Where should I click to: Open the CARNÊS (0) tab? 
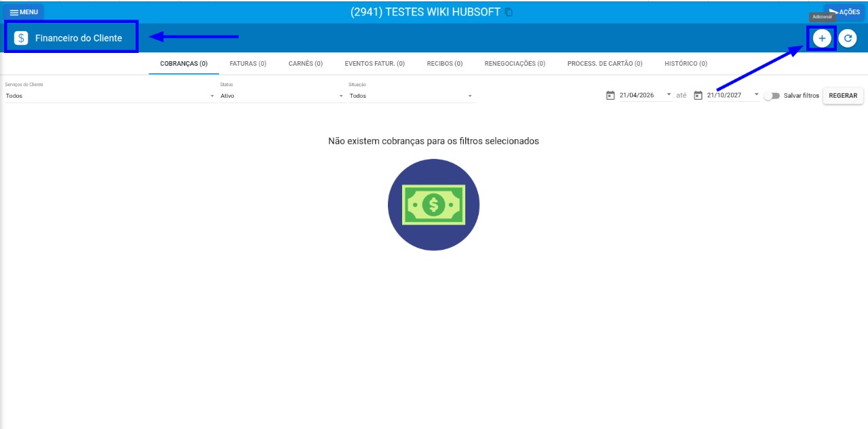pyautogui.click(x=306, y=64)
